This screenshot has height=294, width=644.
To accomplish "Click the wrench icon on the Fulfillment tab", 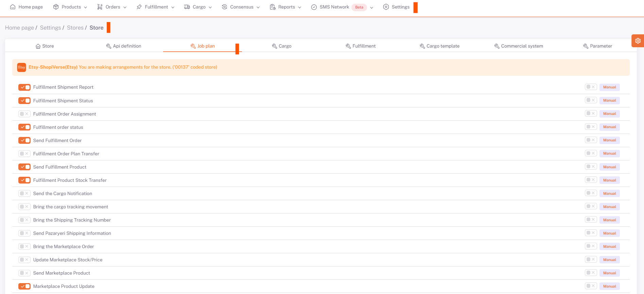I will point(348,46).
